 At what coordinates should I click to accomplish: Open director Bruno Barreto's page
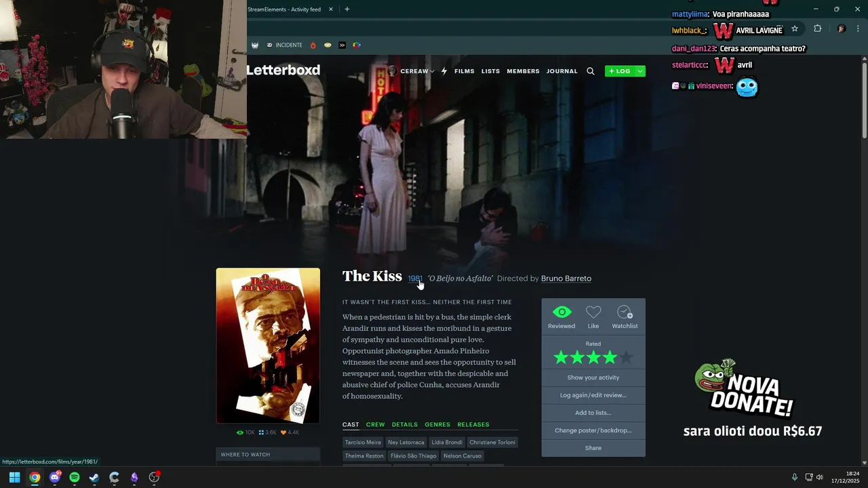566,279
